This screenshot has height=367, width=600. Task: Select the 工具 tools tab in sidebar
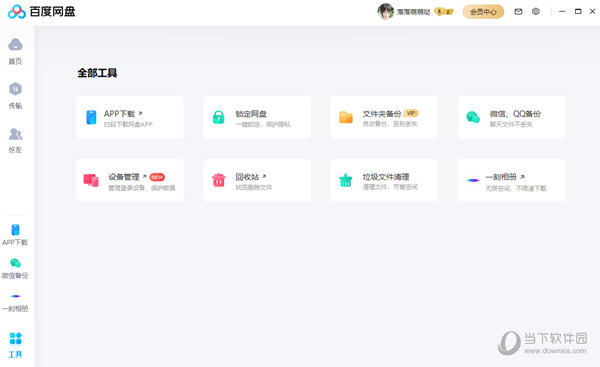coord(15,345)
